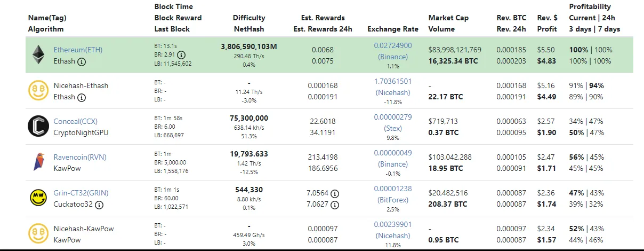The height and width of the screenshot is (251, 644).
Task: Click the Rev. BTC column header
Action: click(x=511, y=23)
